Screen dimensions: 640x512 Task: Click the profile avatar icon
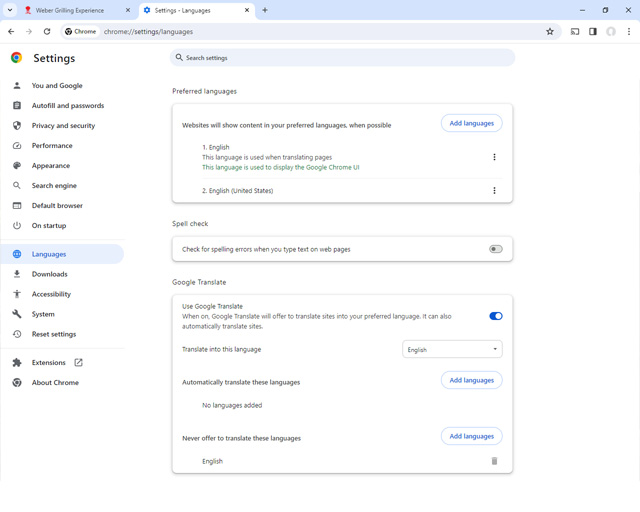(x=611, y=31)
